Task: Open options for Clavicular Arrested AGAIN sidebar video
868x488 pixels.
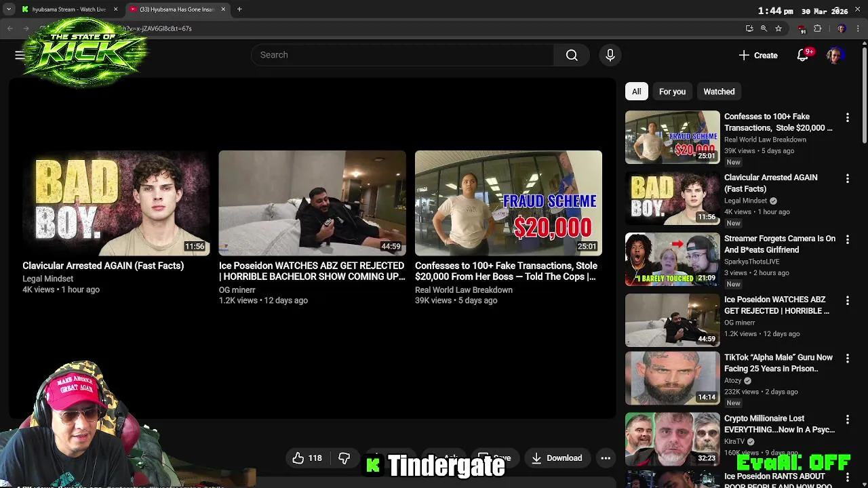Action: tap(847, 178)
